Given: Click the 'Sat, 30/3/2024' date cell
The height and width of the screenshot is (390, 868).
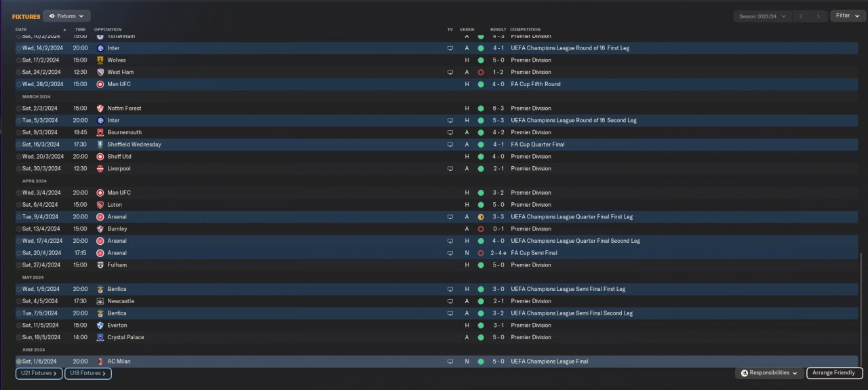Looking at the screenshot, I should click(40, 169).
